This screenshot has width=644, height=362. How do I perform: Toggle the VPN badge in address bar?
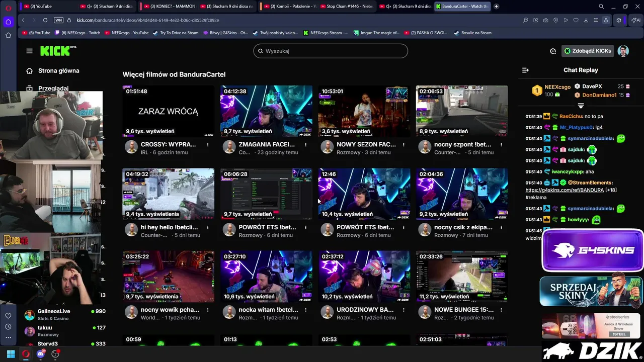pos(58,20)
